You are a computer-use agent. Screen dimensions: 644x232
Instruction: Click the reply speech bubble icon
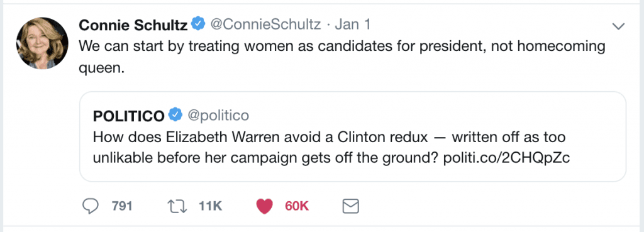coord(91,206)
